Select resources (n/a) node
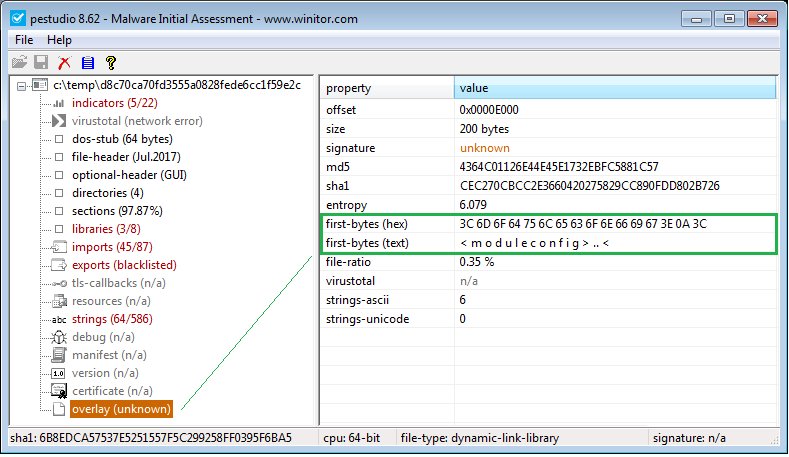The height and width of the screenshot is (457, 789). (111, 301)
